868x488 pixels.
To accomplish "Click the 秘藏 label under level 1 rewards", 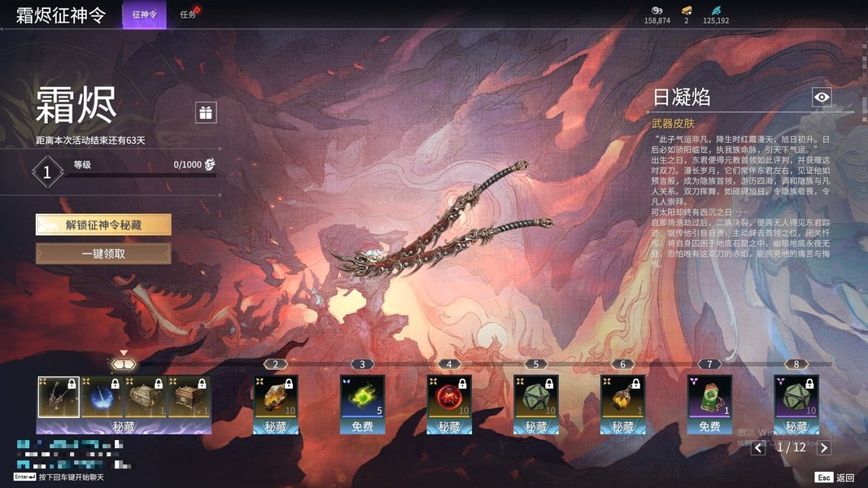I will click(124, 426).
